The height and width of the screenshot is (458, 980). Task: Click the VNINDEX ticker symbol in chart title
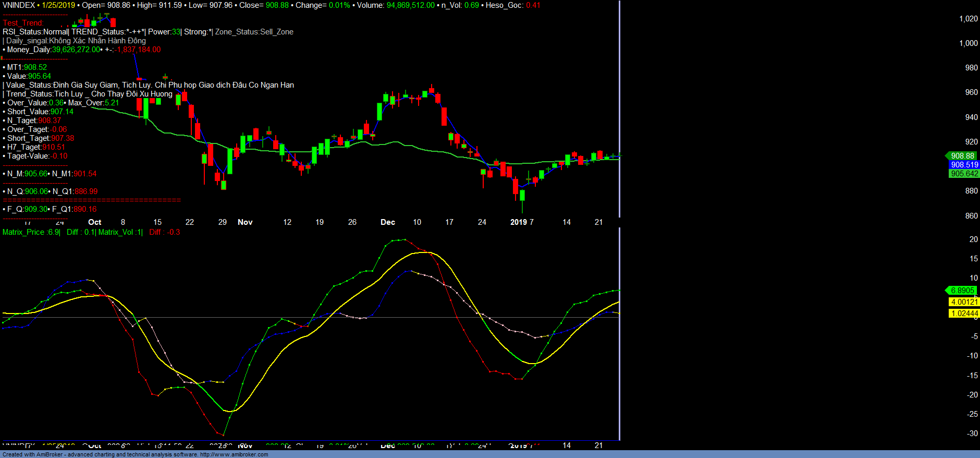pyautogui.click(x=19, y=5)
